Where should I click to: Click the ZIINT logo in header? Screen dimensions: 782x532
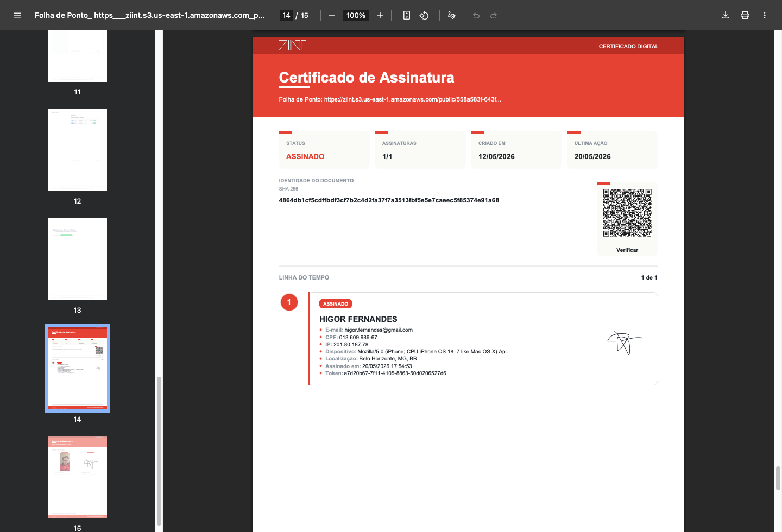point(292,46)
